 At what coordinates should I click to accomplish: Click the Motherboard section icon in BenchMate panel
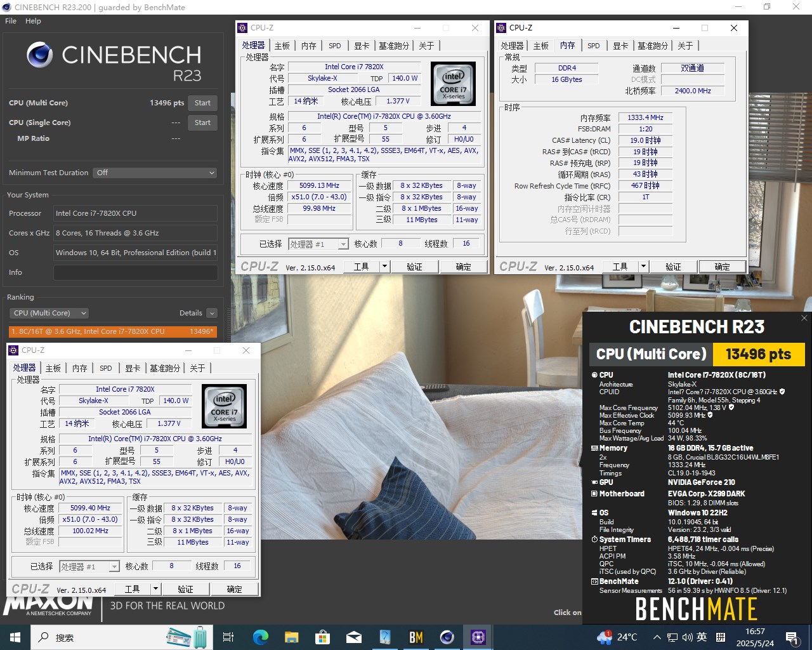tap(594, 494)
